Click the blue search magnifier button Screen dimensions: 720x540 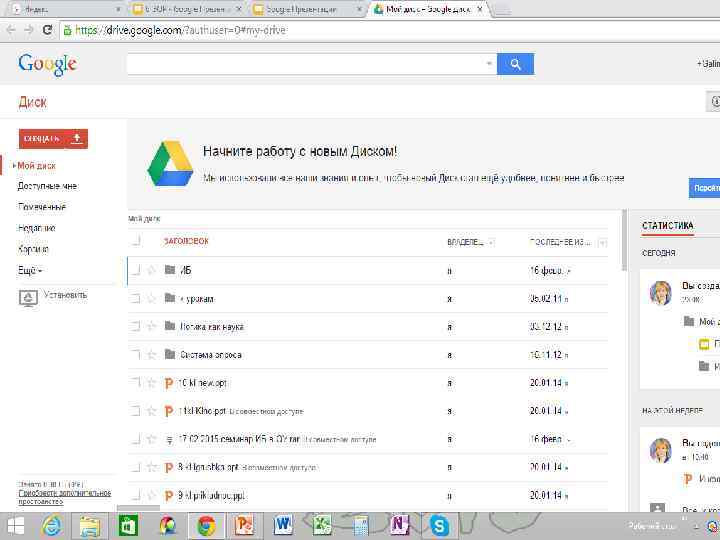coord(515,64)
